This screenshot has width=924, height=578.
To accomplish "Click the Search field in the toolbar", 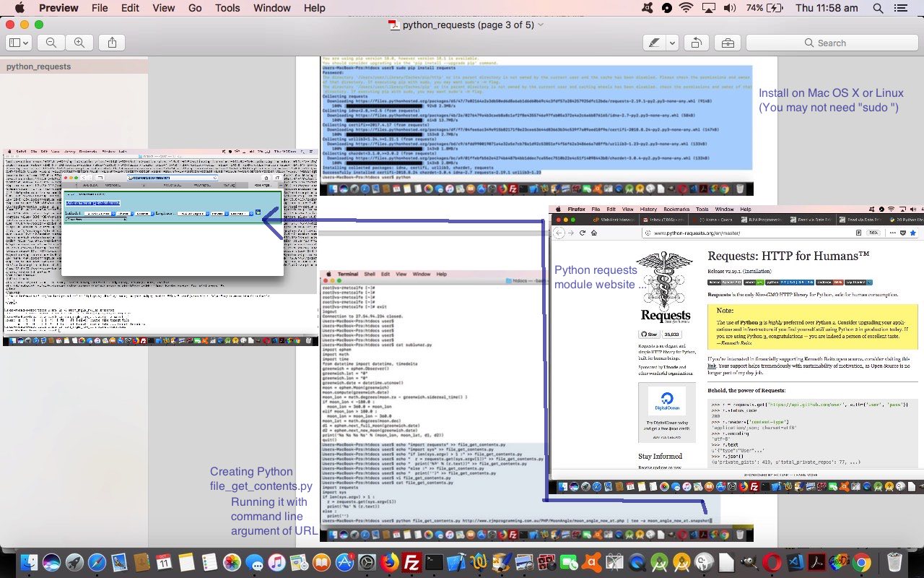I will tap(830, 43).
